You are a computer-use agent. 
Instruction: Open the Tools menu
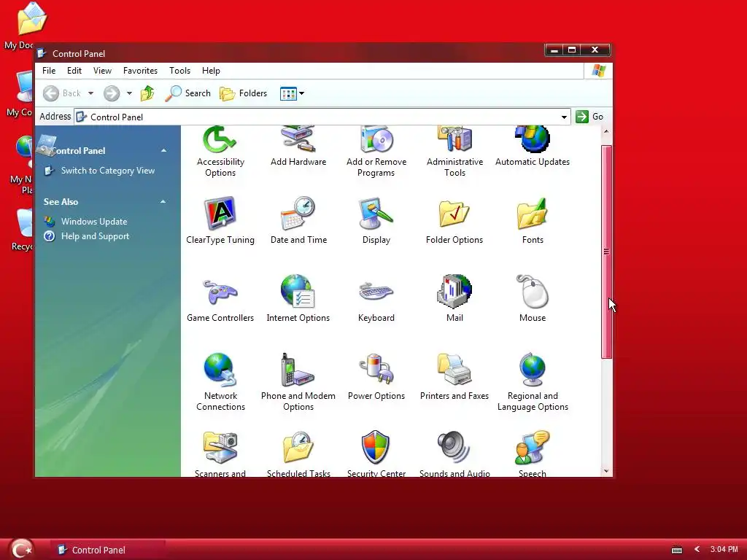179,71
